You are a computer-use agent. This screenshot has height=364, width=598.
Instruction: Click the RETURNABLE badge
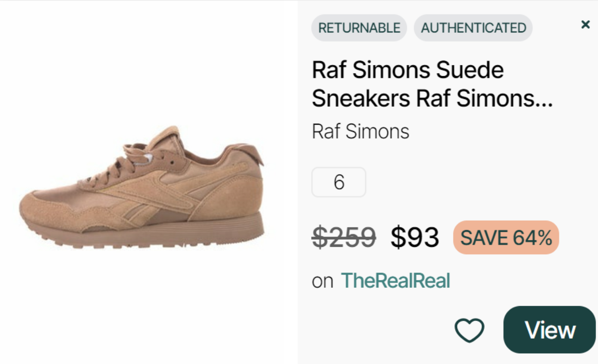click(x=359, y=28)
